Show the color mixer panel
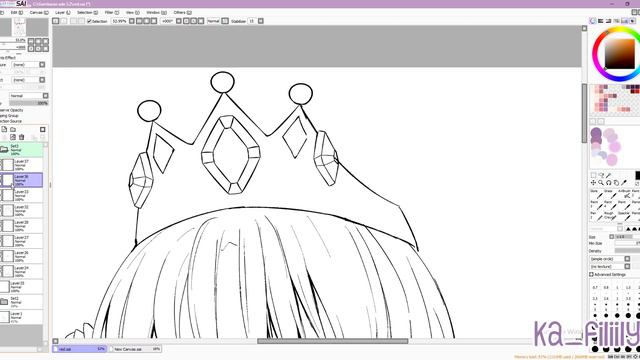Screen dimensions: 640x360 pyautogui.click(x=616, y=21)
